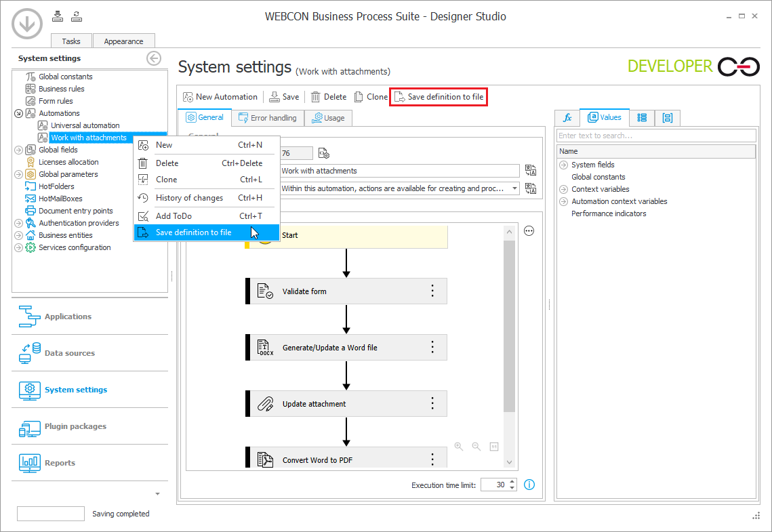Open the Generate/Update a Word file options menu
Image resolution: width=772 pixels, height=532 pixels.
click(x=432, y=347)
